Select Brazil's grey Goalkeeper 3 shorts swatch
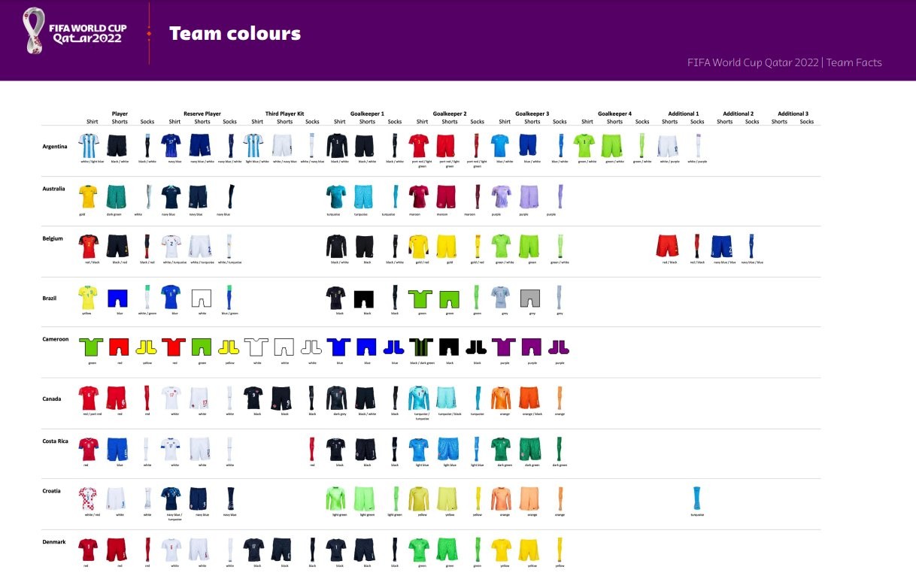916x588 pixels. point(531,297)
